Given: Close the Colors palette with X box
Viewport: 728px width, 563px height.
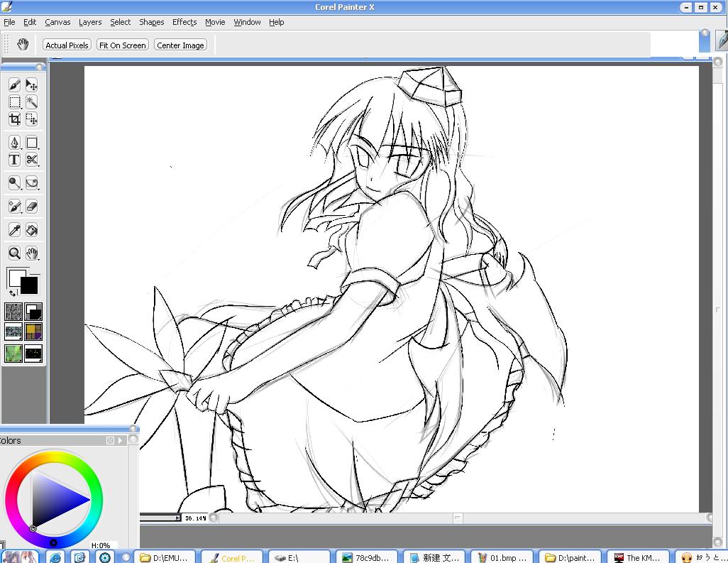Looking at the screenshot, I should click(110, 440).
